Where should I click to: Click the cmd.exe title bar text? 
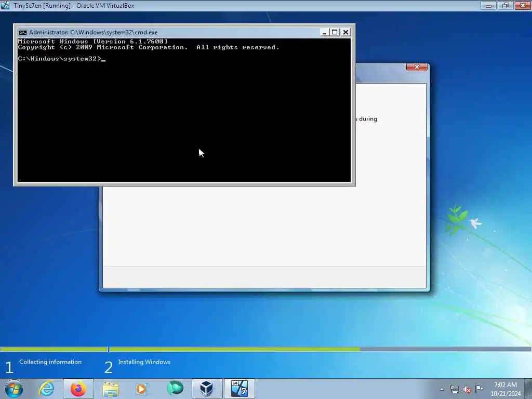coord(94,32)
